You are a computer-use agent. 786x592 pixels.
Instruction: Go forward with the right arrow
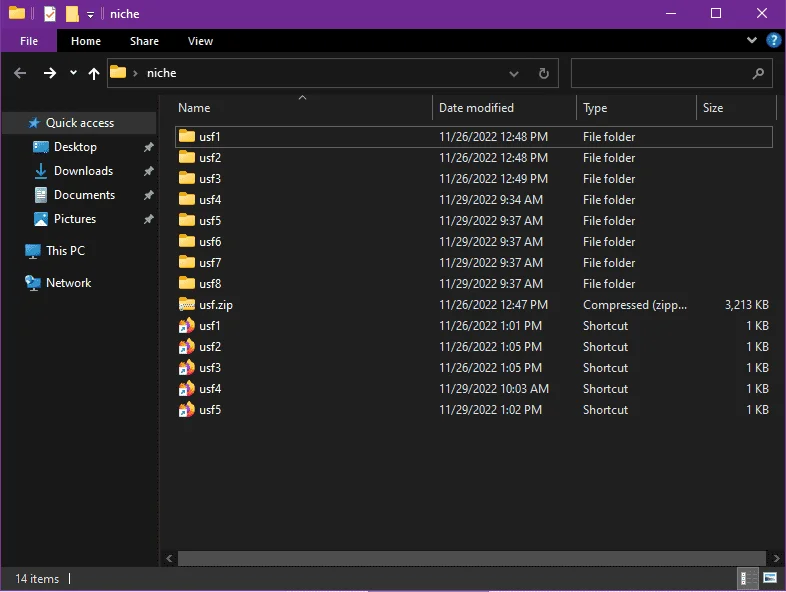(50, 73)
